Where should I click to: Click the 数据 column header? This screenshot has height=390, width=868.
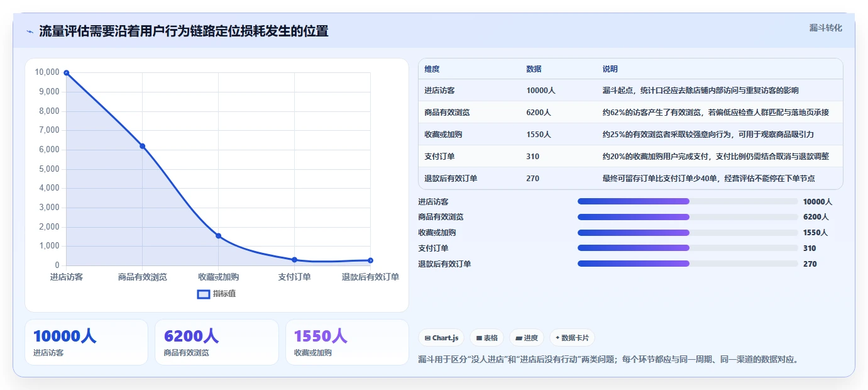[x=534, y=69]
